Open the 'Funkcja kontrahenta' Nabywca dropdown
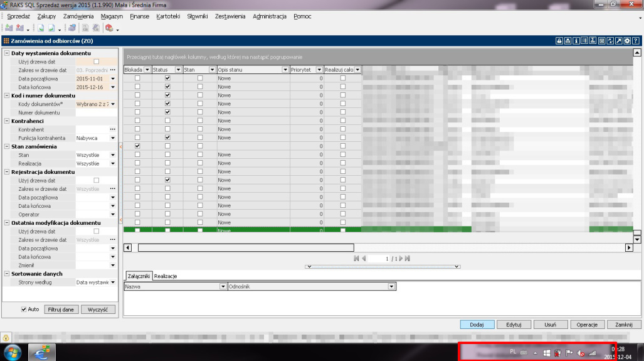Screen dimensions: 644x361 (113, 138)
